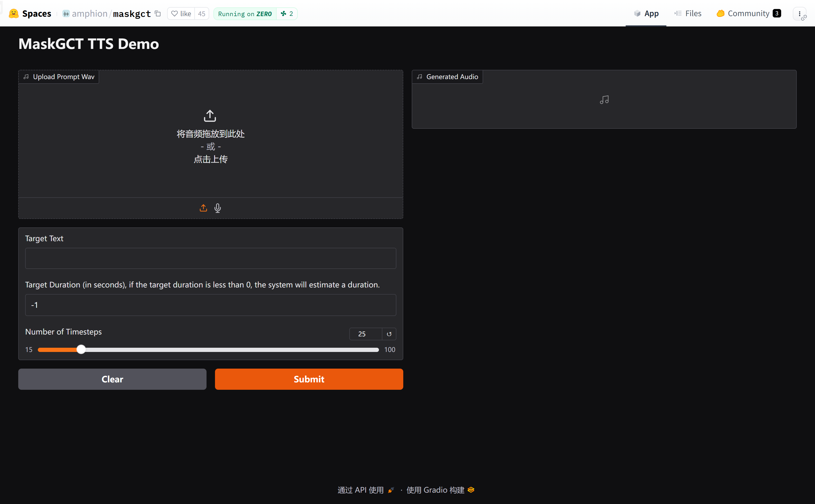Open the maskgct space name link
The width and height of the screenshot is (815, 504).
point(132,14)
